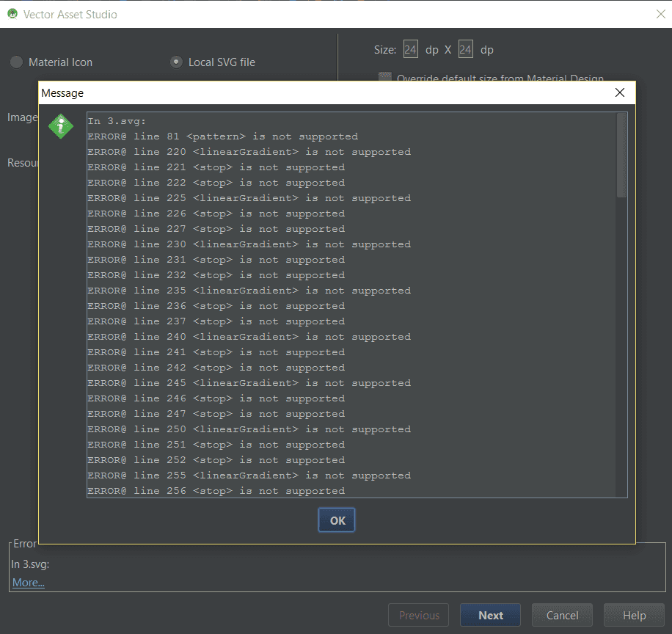672x634 pixels.
Task: Click the "In 3.svg:" error summary text
Action: (29, 564)
